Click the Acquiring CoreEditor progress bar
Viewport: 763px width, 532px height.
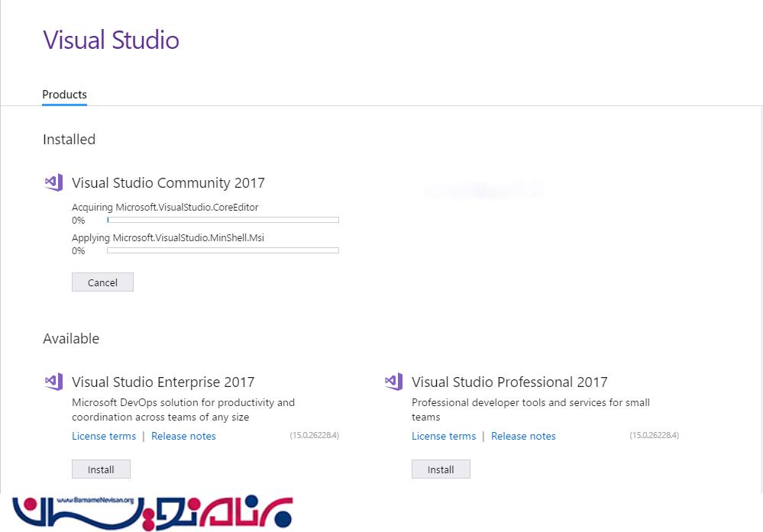[222, 220]
